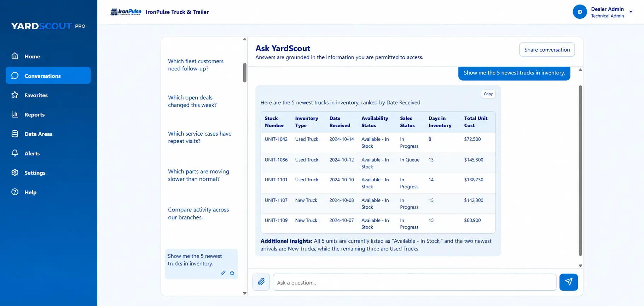The width and height of the screenshot is (644, 306).
Task: Click the chat answer scrollbar thumb
Action: click(580, 170)
